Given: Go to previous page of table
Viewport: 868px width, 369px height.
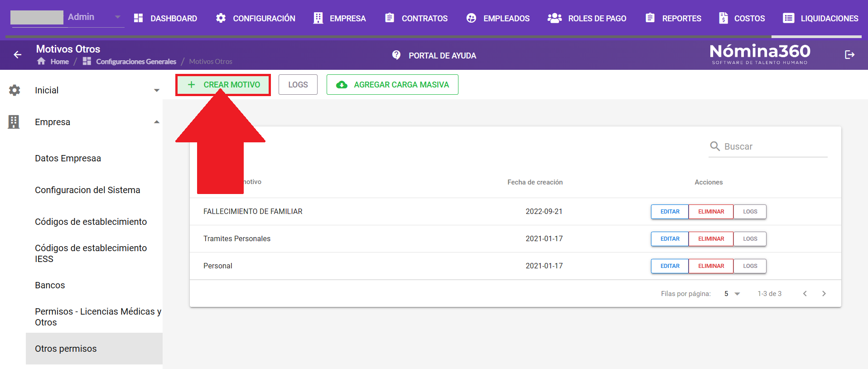Looking at the screenshot, I should [x=805, y=294].
